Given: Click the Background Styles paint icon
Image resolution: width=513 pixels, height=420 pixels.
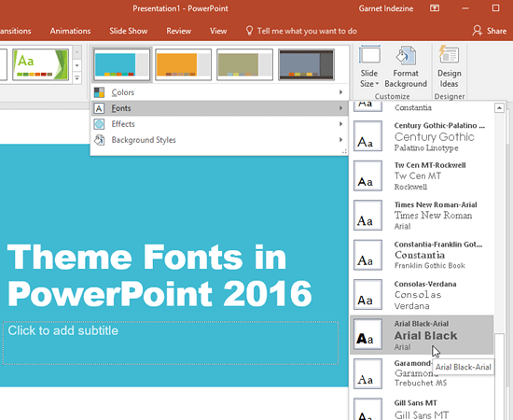Looking at the screenshot, I should (x=99, y=140).
